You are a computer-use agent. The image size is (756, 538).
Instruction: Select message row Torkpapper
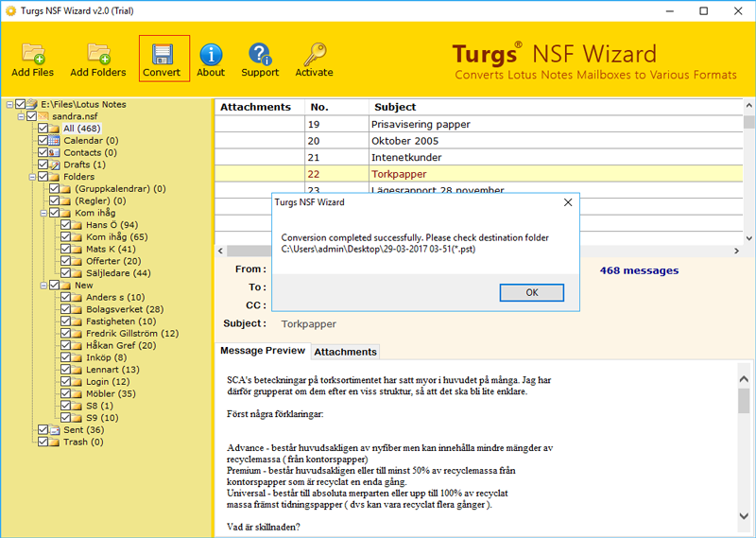(479, 174)
